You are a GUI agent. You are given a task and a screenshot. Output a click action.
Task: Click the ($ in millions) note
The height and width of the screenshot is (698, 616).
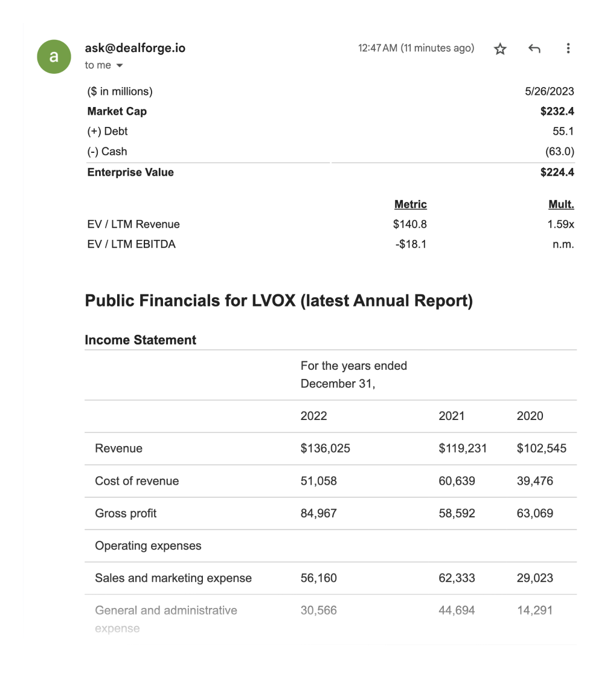coord(120,91)
